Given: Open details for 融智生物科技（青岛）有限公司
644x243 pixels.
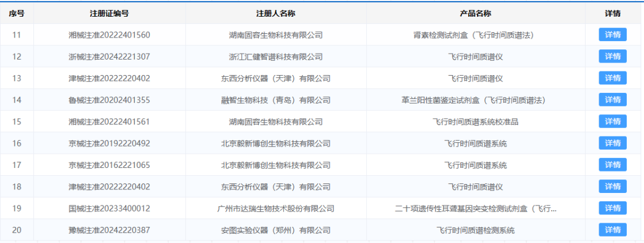Looking at the screenshot, I should point(612,99).
